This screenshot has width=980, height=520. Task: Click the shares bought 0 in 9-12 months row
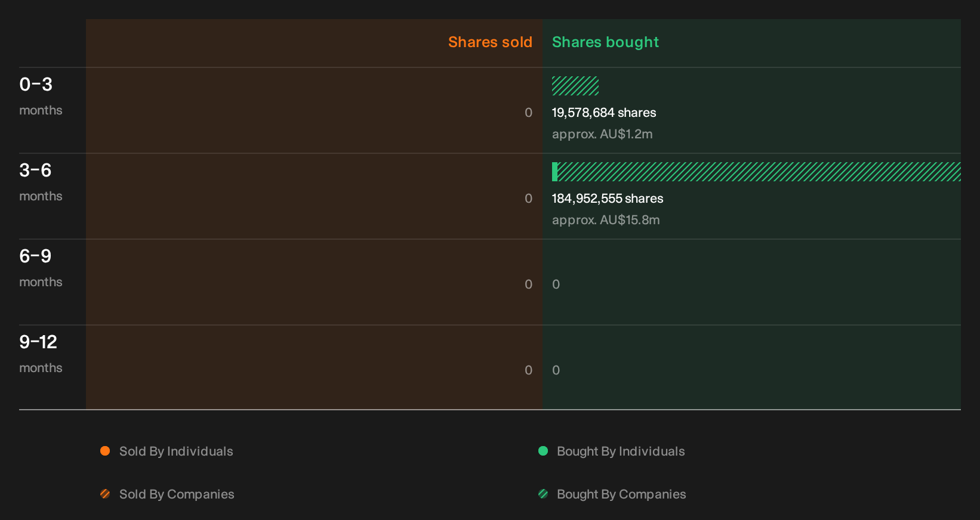(556, 370)
